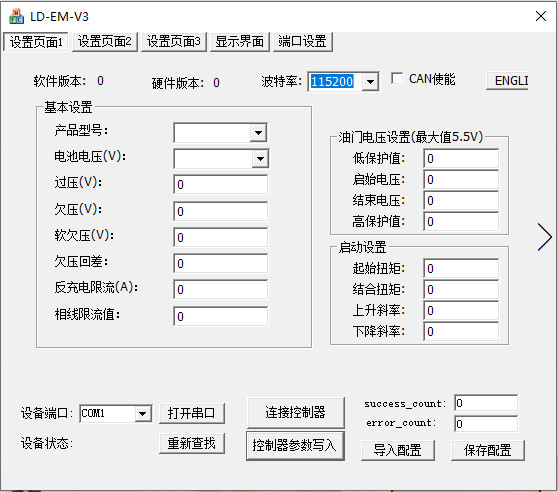
Task: Click the 启始电压 input field
Action: [461, 180]
